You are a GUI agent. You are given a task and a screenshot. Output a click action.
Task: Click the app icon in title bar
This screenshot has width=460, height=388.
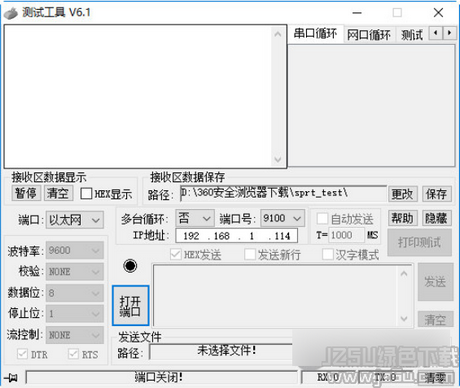point(11,13)
